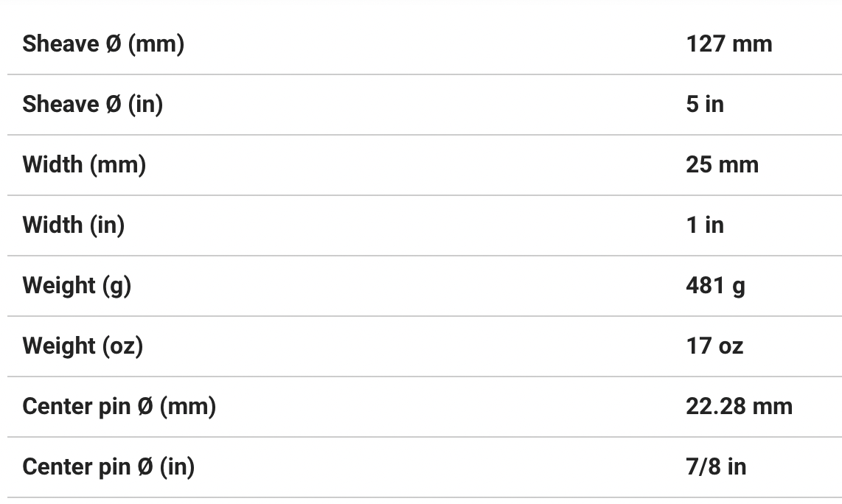Click the Ø symbol in Sheave Ø (in)
The width and height of the screenshot is (842, 504).
click(113, 105)
